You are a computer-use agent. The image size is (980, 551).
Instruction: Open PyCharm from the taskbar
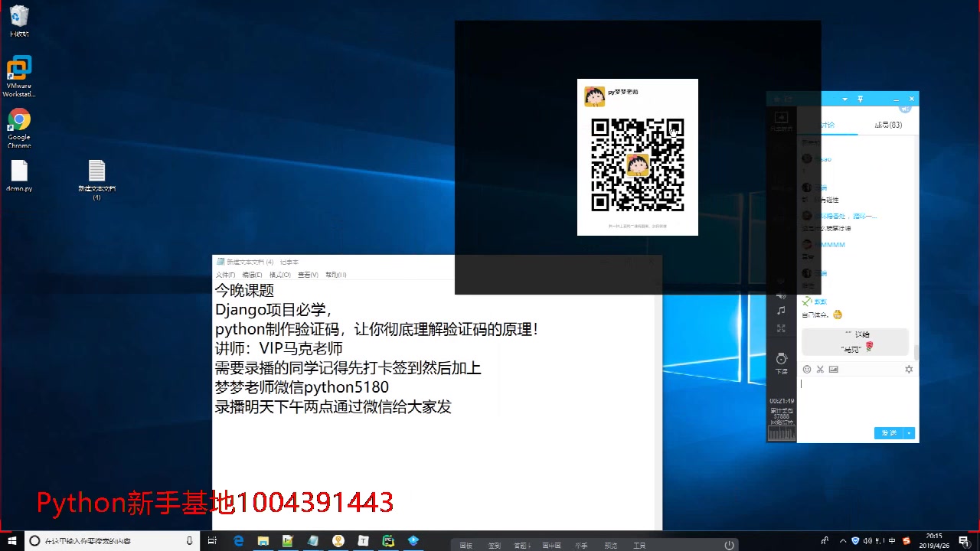[x=388, y=541]
